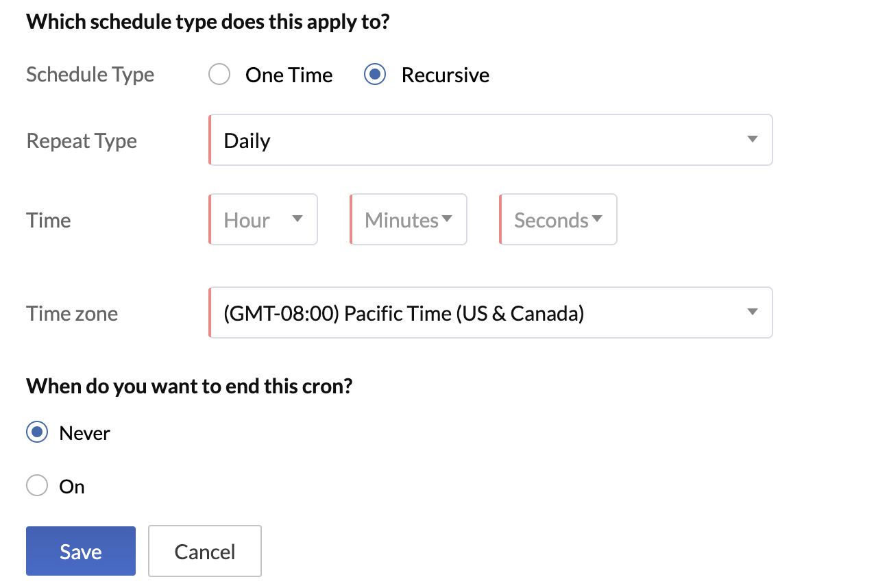
Task: Open the Hour selector
Action: [x=263, y=219]
